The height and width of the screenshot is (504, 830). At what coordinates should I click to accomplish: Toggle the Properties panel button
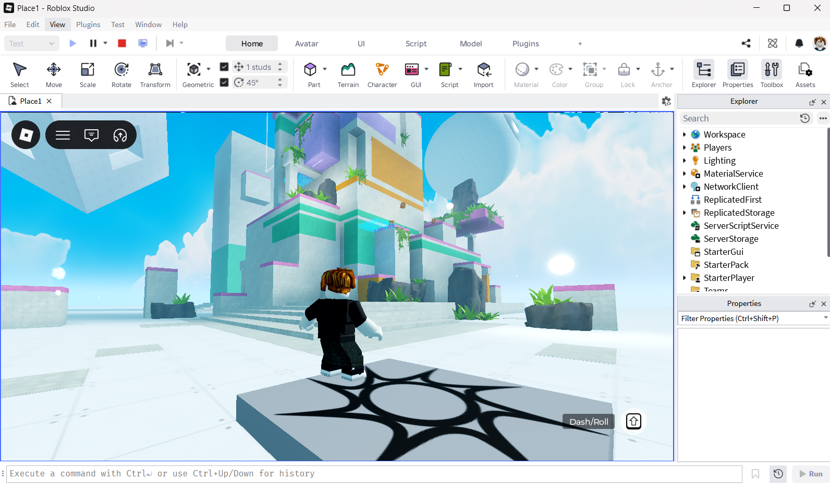(738, 75)
